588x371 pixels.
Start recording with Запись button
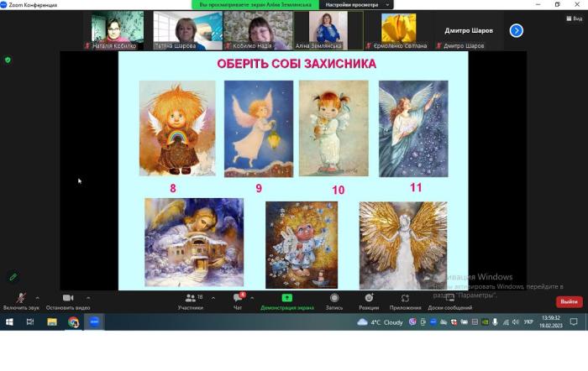(x=334, y=300)
